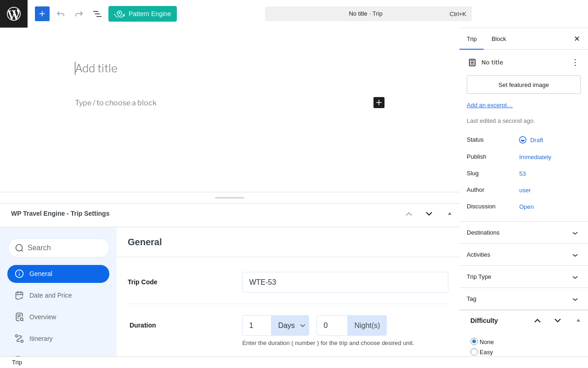Select the None difficulty radio option

474,341
